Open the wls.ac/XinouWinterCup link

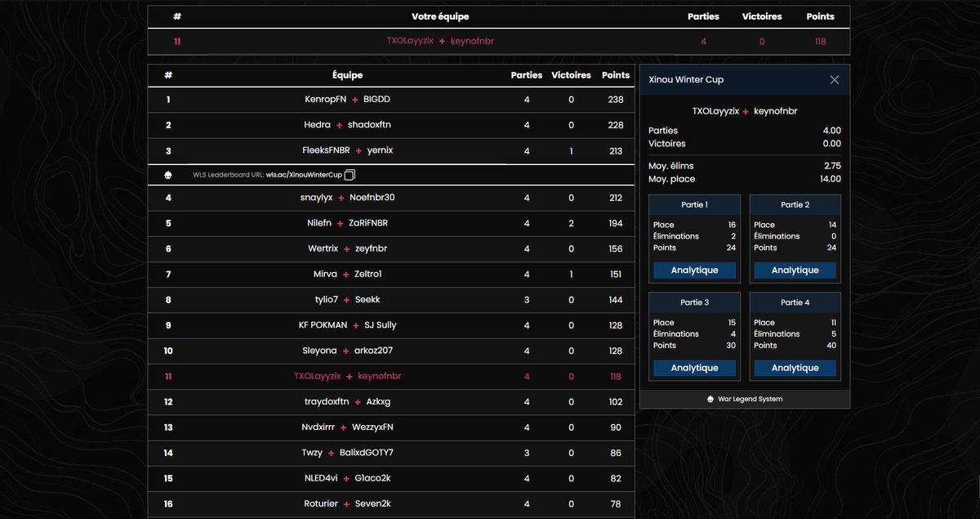(304, 175)
